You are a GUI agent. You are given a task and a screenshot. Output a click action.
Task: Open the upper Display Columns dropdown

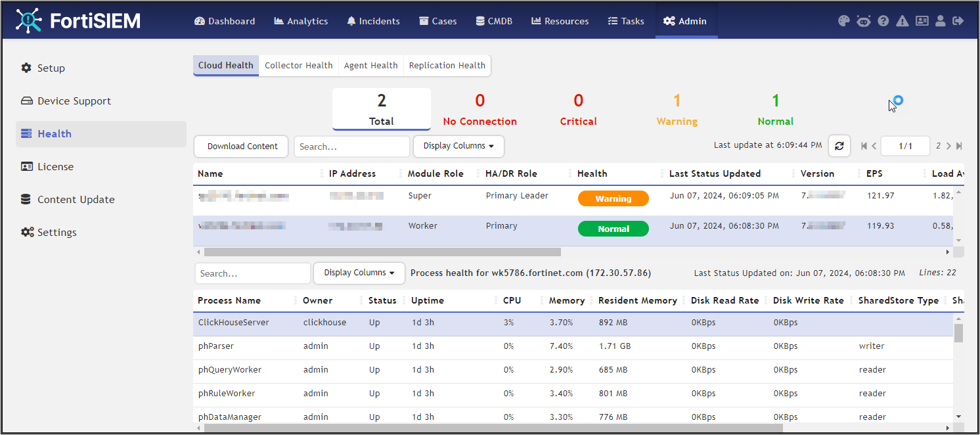coord(458,146)
